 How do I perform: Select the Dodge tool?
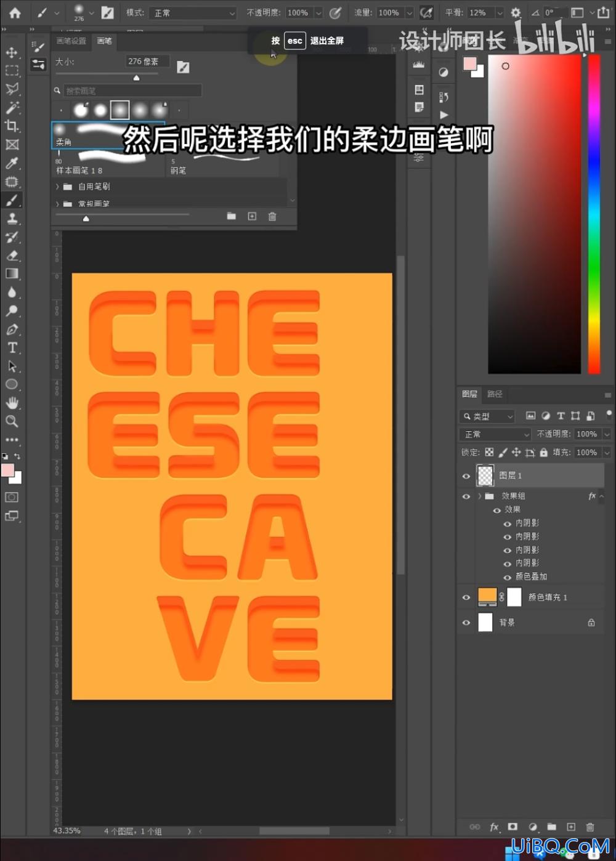pyautogui.click(x=12, y=311)
